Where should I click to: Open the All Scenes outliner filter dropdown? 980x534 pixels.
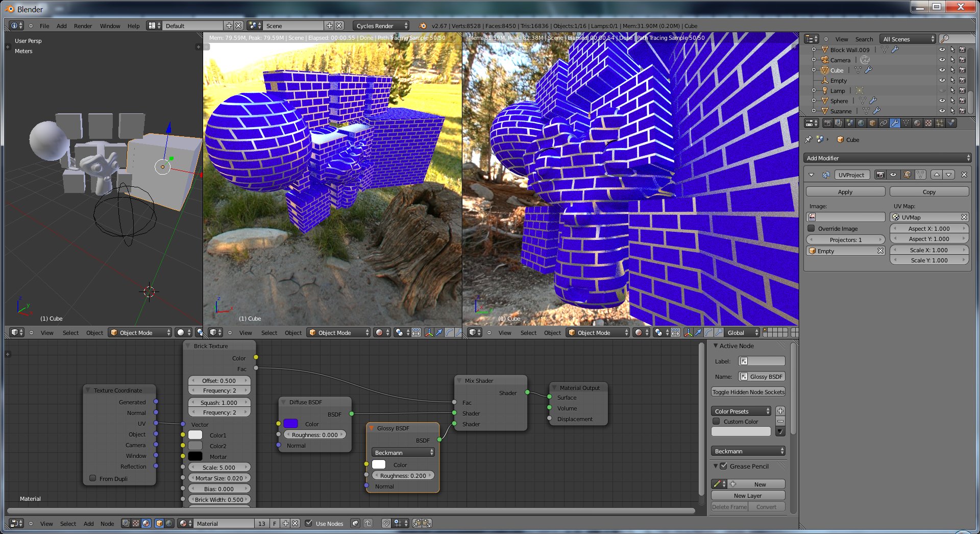pyautogui.click(x=908, y=39)
